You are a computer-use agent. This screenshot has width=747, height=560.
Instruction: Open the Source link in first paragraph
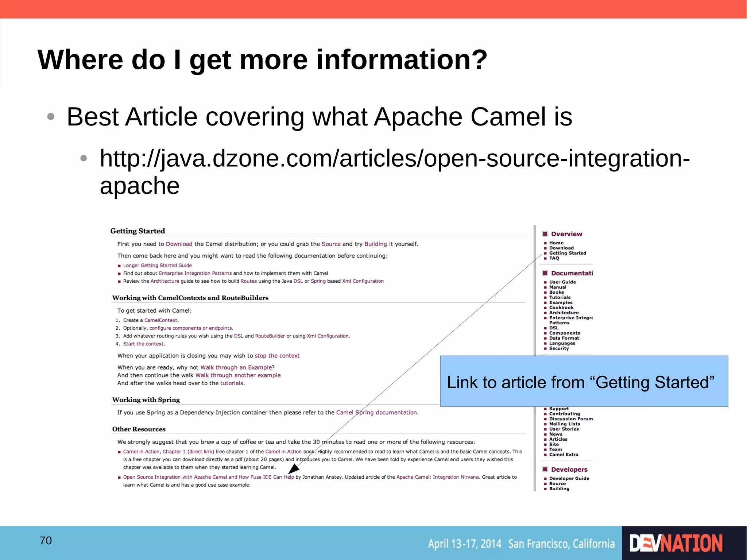[x=331, y=244]
